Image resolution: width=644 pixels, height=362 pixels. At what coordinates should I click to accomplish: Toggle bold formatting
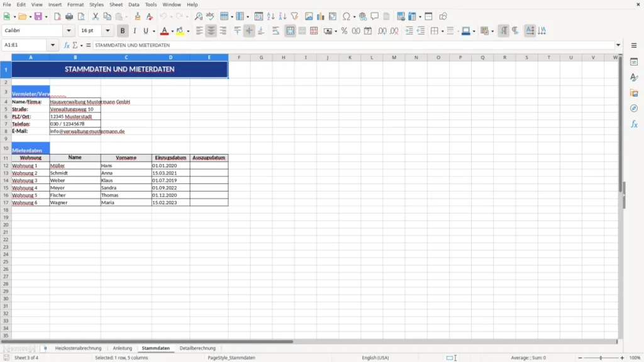[x=123, y=31]
